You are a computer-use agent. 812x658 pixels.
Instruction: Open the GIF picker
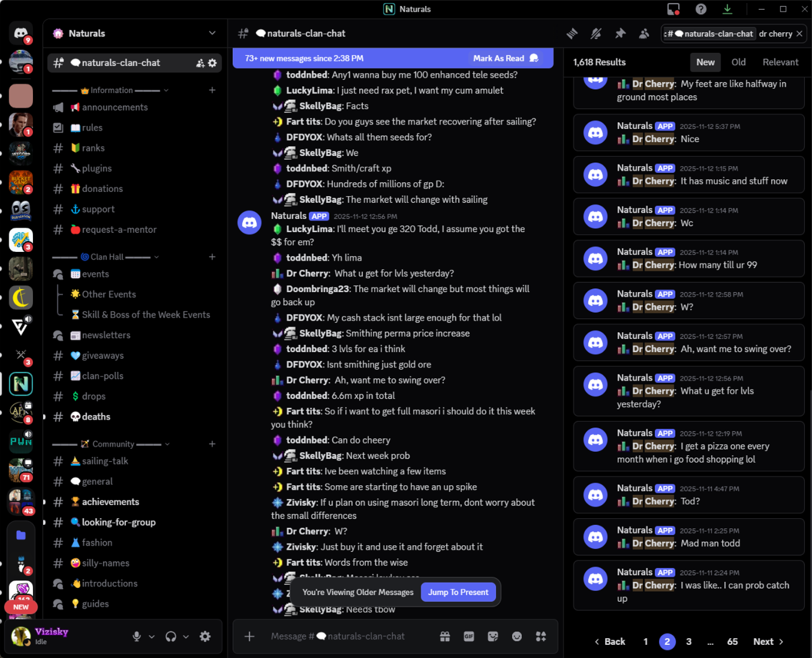pyautogui.click(x=469, y=636)
